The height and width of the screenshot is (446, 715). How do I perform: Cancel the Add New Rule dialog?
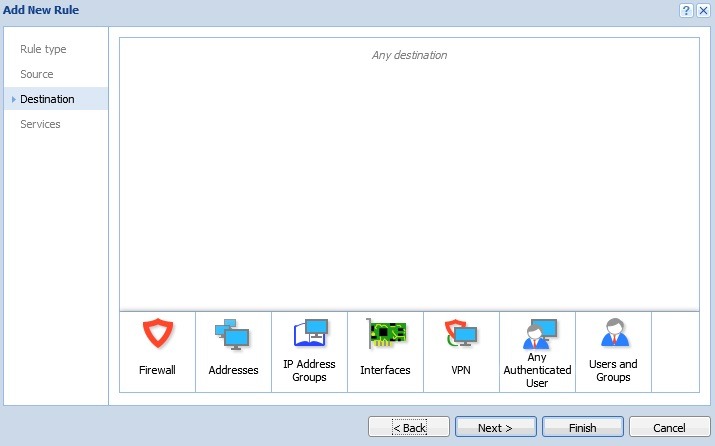669,428
